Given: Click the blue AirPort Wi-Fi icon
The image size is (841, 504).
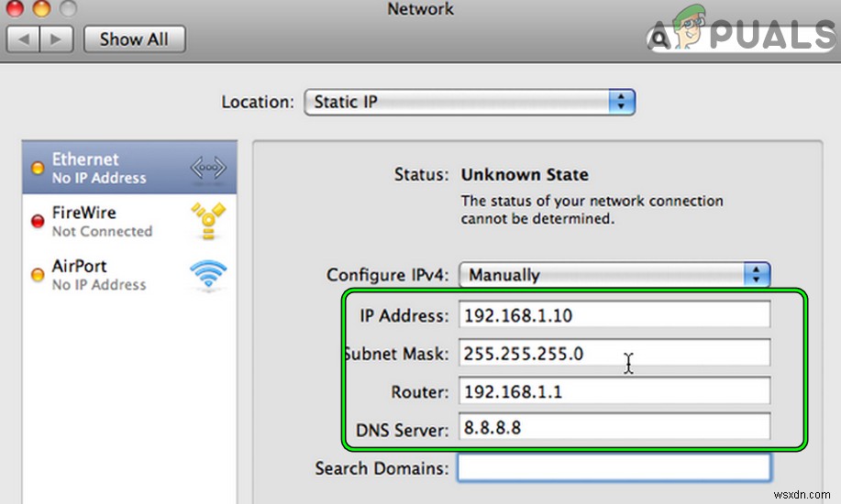Looking at the screenshot, I should point(207,274).
